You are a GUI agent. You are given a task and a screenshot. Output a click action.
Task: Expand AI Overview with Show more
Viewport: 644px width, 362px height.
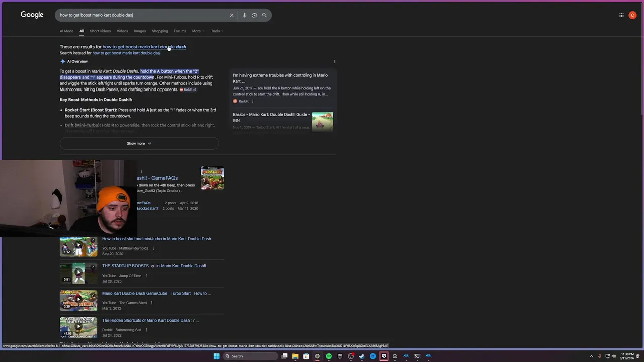(x=139, y=144)
